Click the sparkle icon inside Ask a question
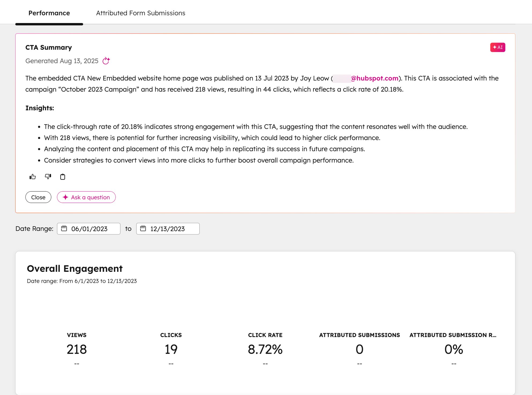This screenshot has height=395, width=532. pyautogui.click(x=65, y=197)
